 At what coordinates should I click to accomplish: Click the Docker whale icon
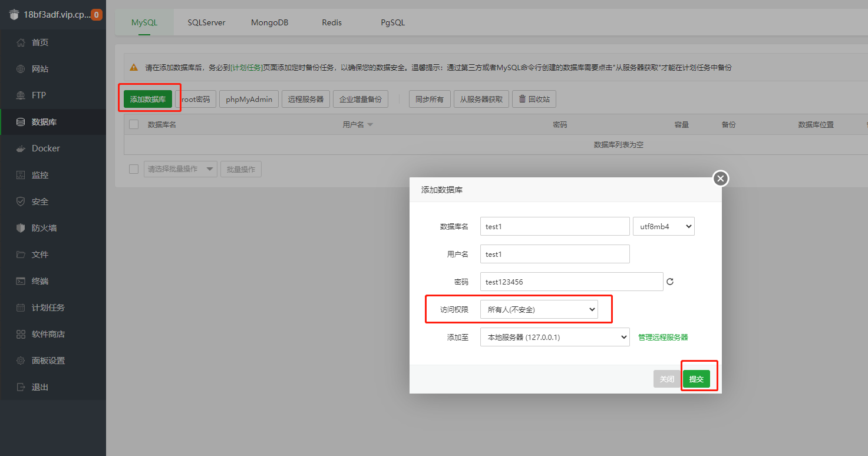[x=21, y=148]
